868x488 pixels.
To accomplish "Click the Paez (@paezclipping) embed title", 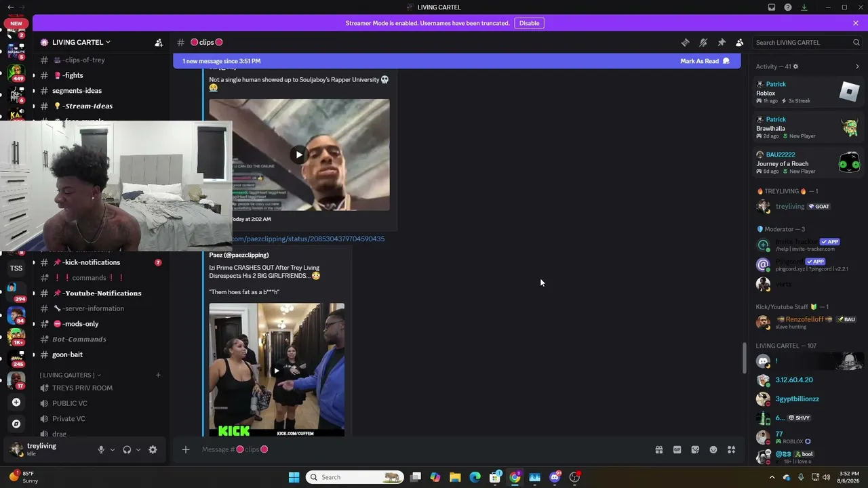I will [x=239, y=255].
